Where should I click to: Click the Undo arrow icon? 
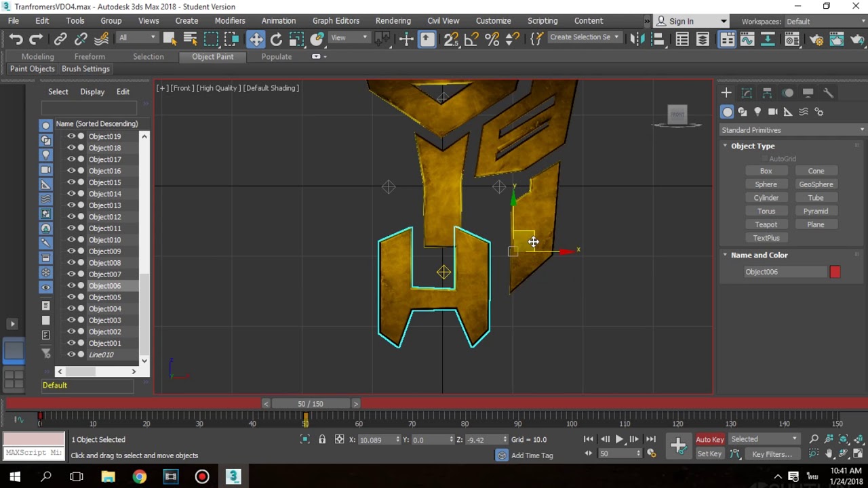(x=16, y=39)
